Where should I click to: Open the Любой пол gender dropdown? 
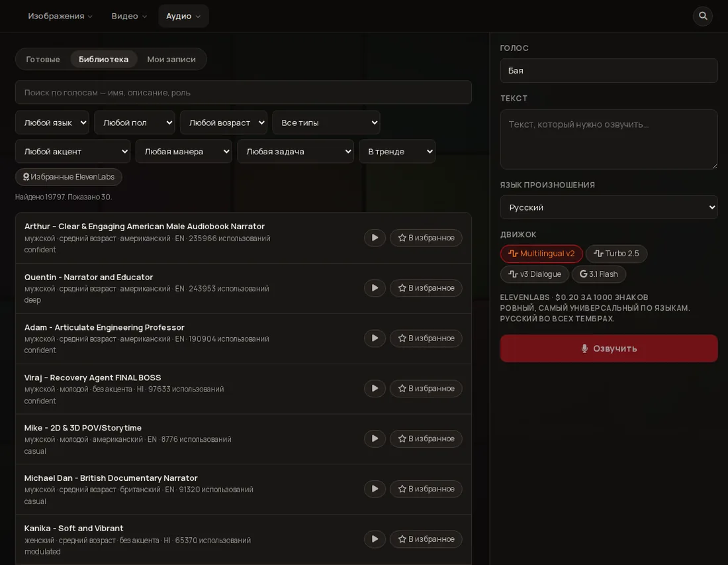click(x=134, y=123)
